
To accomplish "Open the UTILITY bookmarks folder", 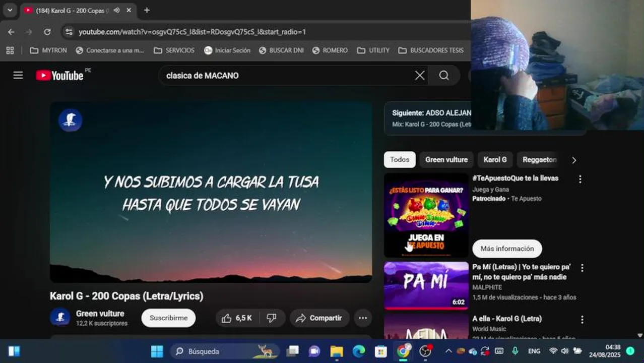I will point(373,50).
